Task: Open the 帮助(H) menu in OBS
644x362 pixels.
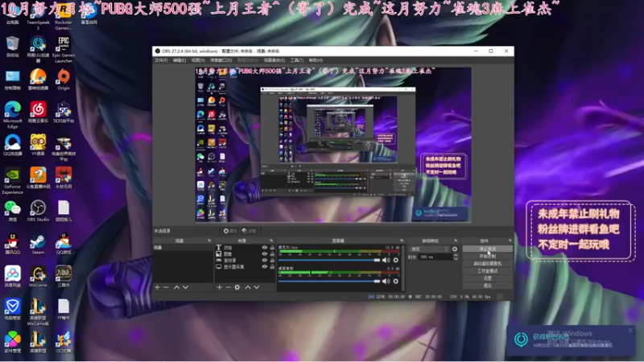Action: pos(316,60)
